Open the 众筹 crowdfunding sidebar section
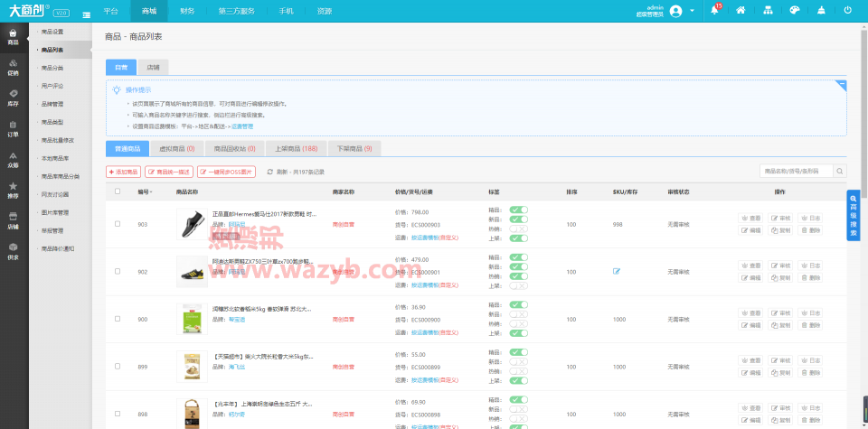Viewport: 868px width, 429px height. point(13,161)
